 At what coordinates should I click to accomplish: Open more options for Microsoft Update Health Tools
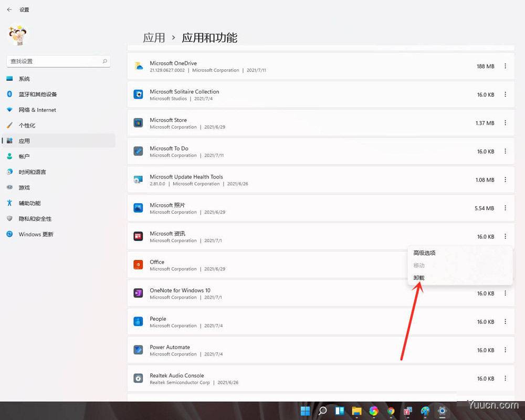coord(505,180)
